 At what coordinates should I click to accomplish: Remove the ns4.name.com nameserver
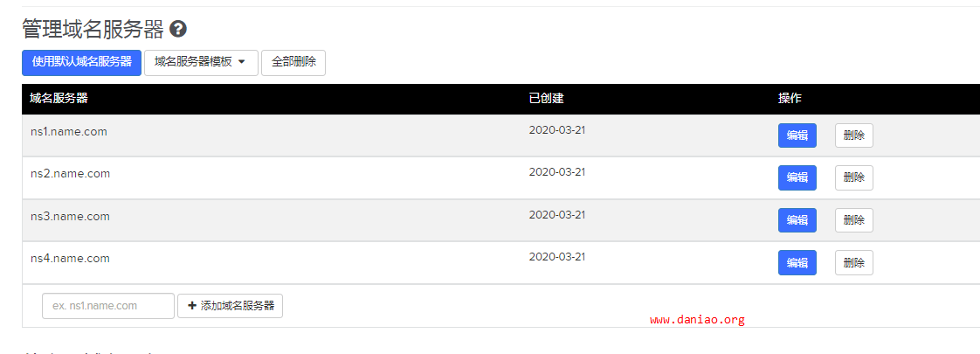[853, 263]
